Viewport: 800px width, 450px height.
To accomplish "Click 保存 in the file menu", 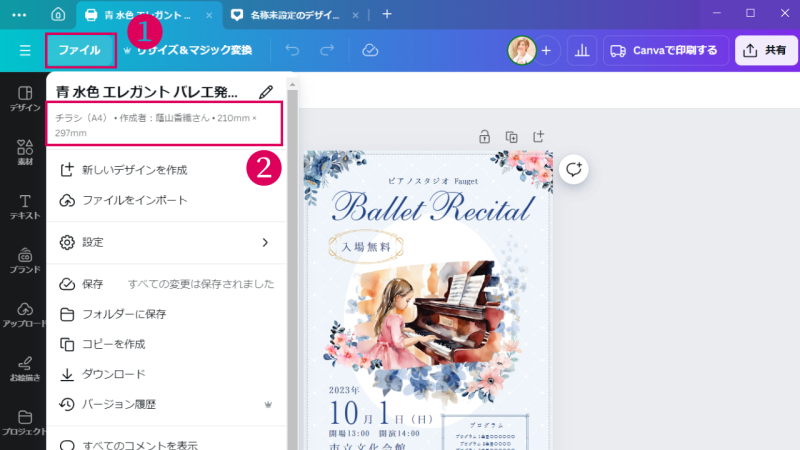I will (x=166, y=284).
